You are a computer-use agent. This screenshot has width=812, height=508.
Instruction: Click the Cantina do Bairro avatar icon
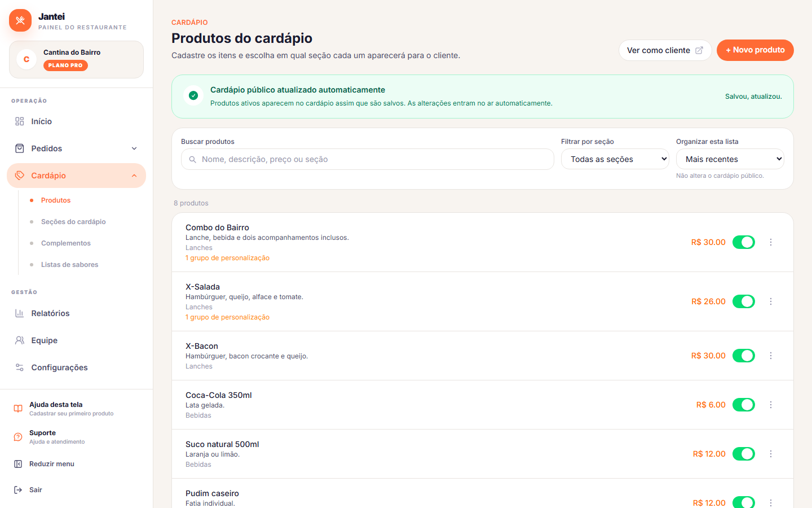click(27, 59)
